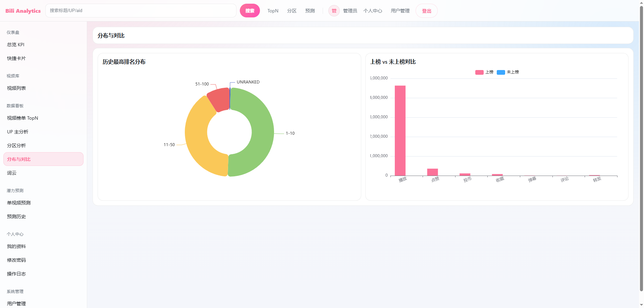The image size is (644, 308).
Task: Click the 登出 logout button
Action: [x=426, y=11]
